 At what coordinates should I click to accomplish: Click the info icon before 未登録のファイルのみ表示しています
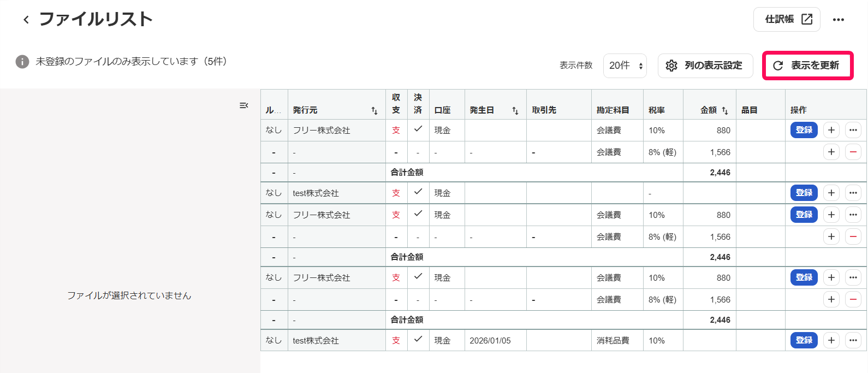click(x=22, y=62)
